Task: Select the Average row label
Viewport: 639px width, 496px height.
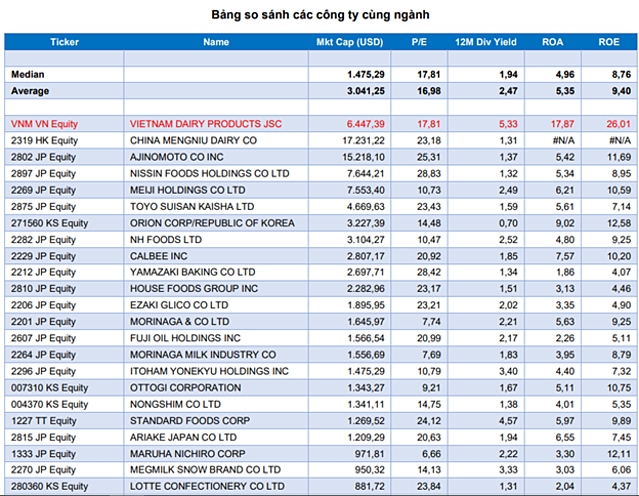Action: pyautogui.click(x=30, y=91)
